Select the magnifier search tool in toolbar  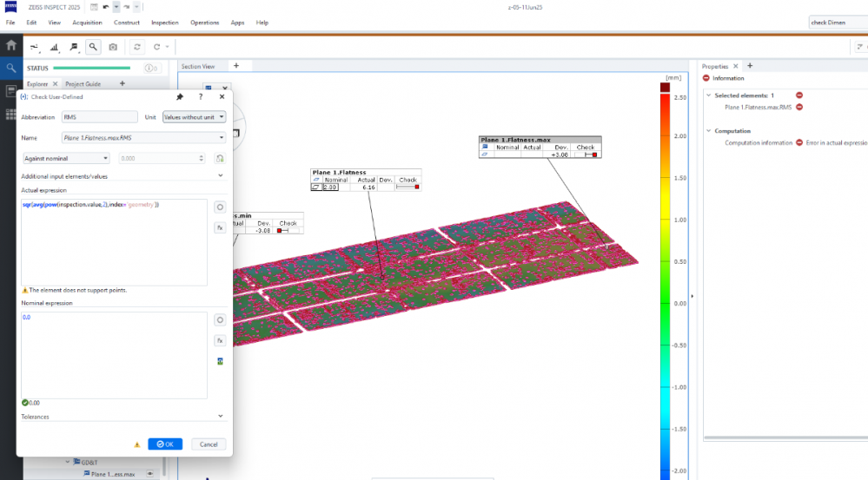(92, 47)
